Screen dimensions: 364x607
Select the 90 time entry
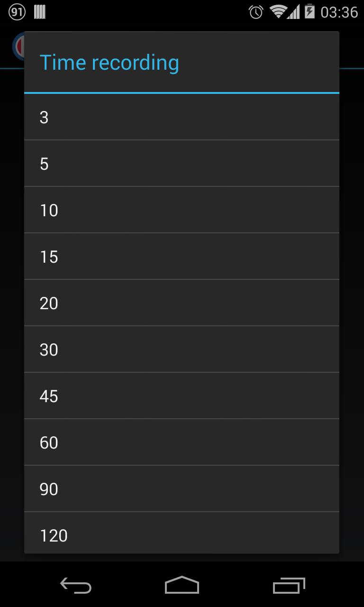click(x=182, y=489)
